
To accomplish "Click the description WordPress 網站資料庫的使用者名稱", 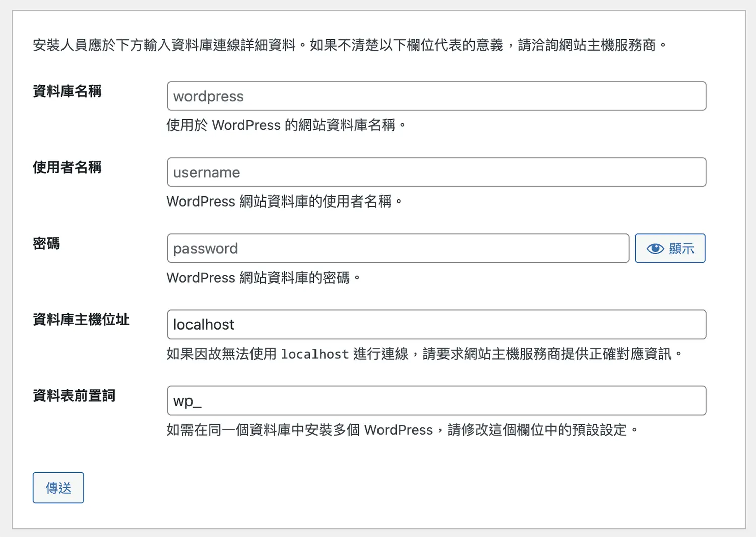I will 284,202.
